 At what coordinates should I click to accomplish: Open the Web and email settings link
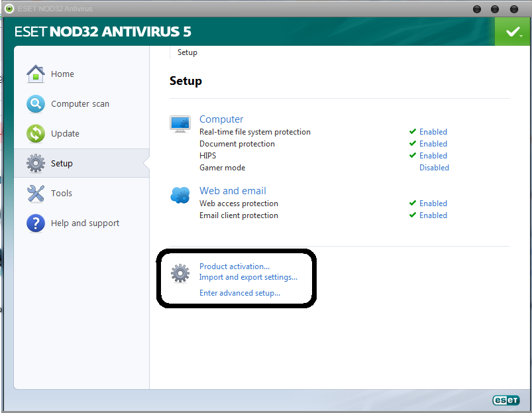pyautogui.click(x=233, y=191)
